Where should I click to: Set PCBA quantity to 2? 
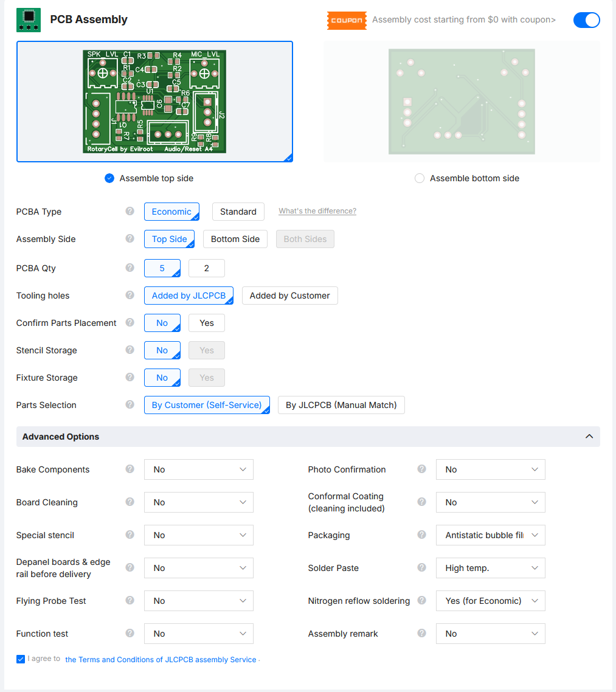tap(207, 268)
